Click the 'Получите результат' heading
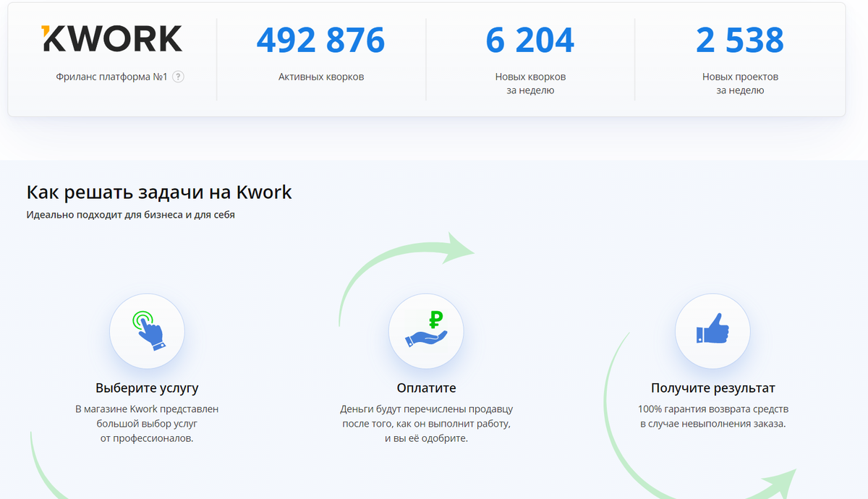This screenshot has width=868, height=499. [712, 388]
